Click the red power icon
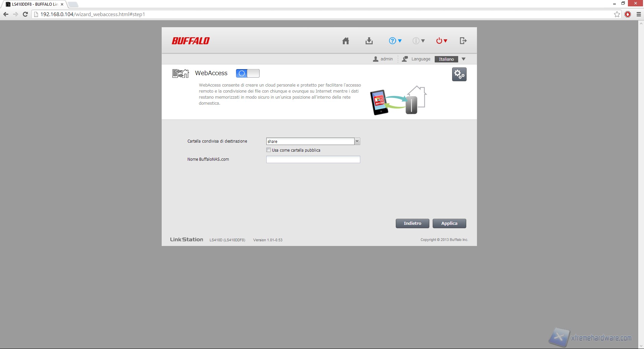The image size is (644, 349). point(441,41)
